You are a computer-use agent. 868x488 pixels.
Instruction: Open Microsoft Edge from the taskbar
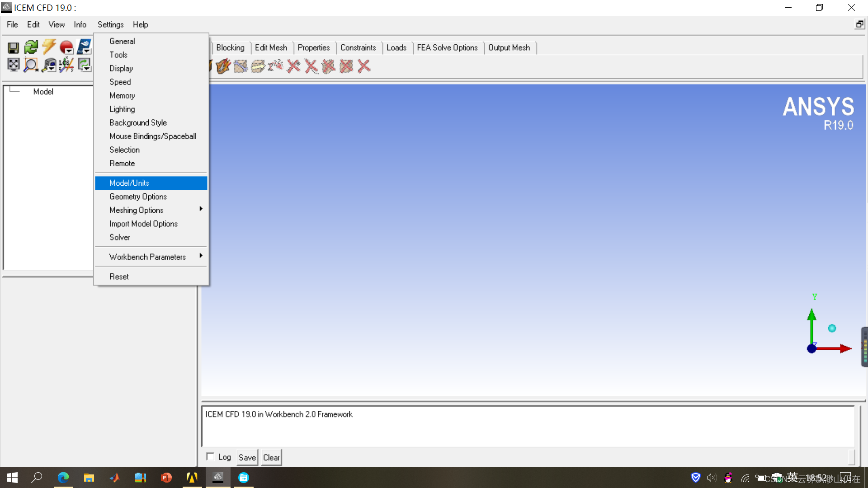click(63, 478)
